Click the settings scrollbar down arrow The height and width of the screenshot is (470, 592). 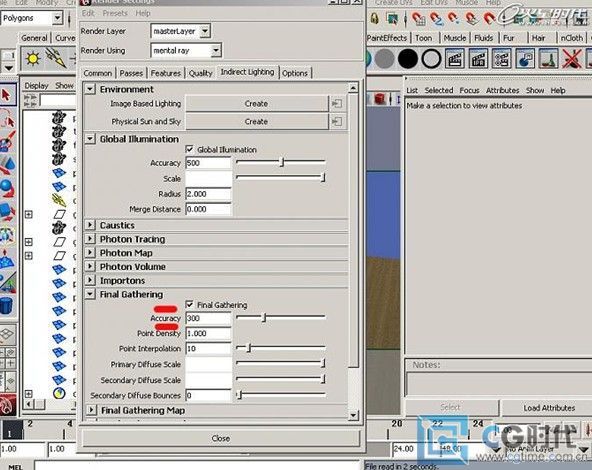tap(353, 415)
